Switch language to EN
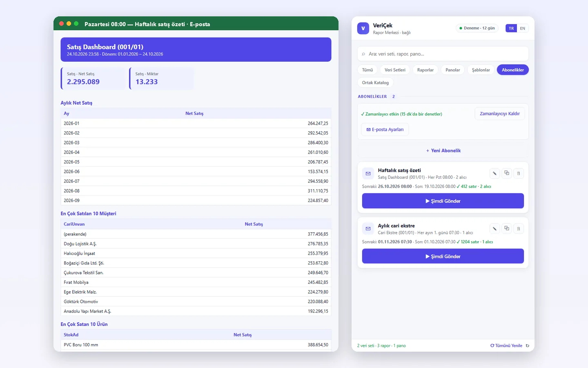The image size is (588, 368). pos(523,28)
